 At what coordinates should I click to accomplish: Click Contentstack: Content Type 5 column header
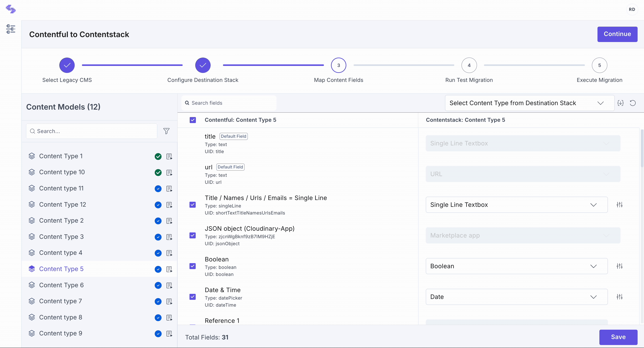coord(465,120)
